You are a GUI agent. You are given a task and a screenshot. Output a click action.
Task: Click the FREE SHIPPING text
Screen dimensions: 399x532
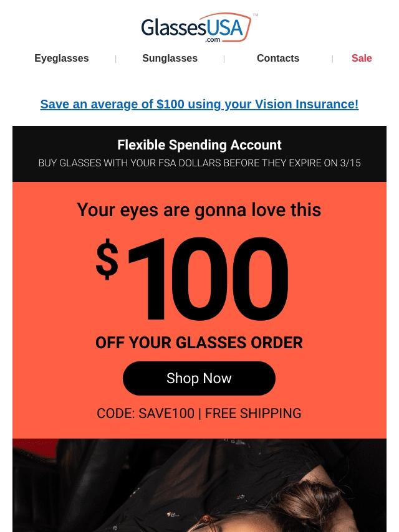coord(253,414)
